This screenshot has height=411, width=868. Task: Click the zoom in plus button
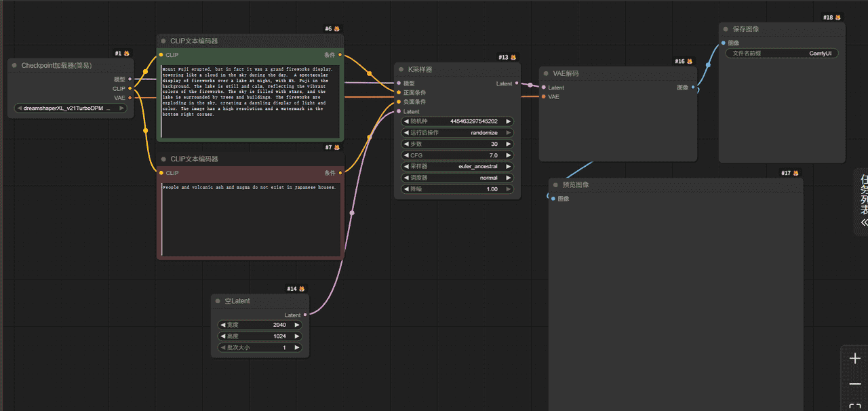pyautogui.click(x=854, y=359)
